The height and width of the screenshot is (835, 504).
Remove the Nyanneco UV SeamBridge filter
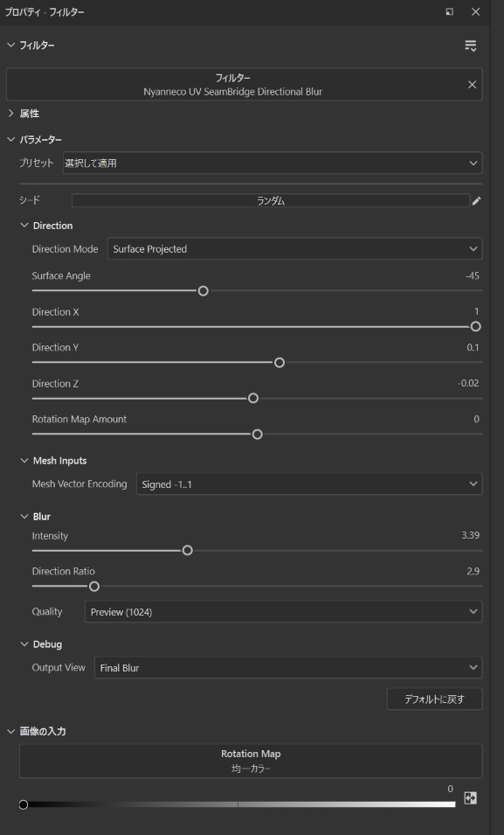point(472,85)
